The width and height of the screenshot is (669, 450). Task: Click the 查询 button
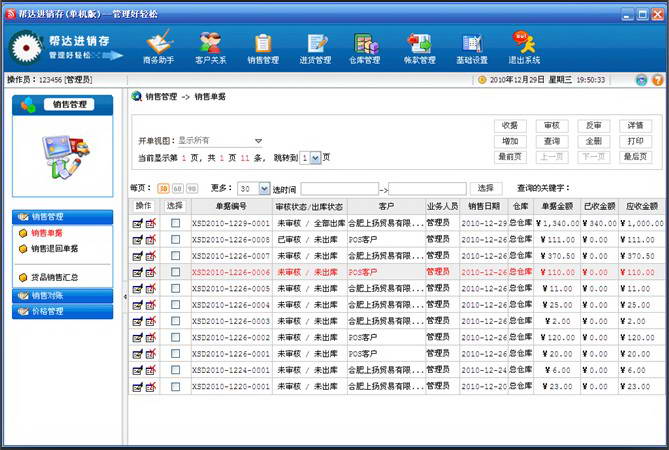[552, 141]
